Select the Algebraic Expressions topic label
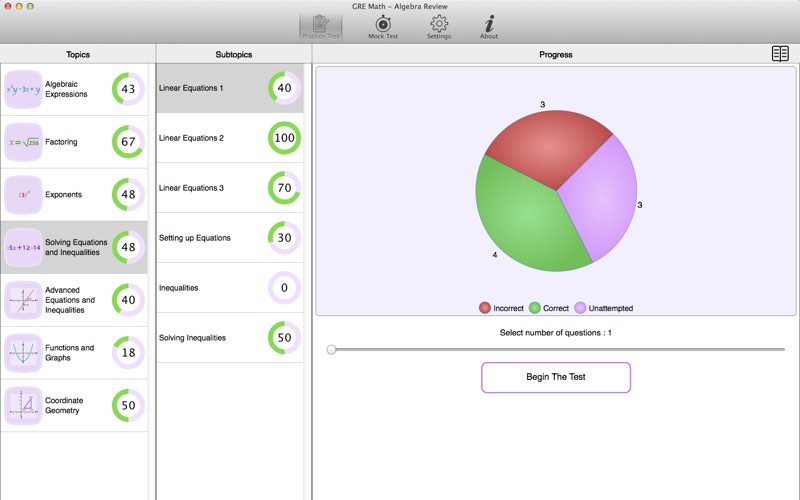This screenshot has height=500, width=800. tap(66, 89)
